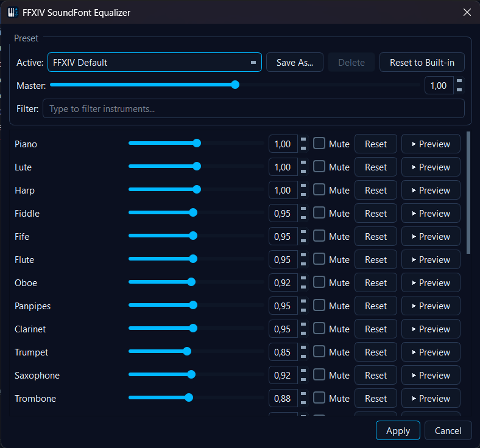Click the Harp volume spinner arrows
Screen dimensions: 480x448
click(x=303, y=190)
